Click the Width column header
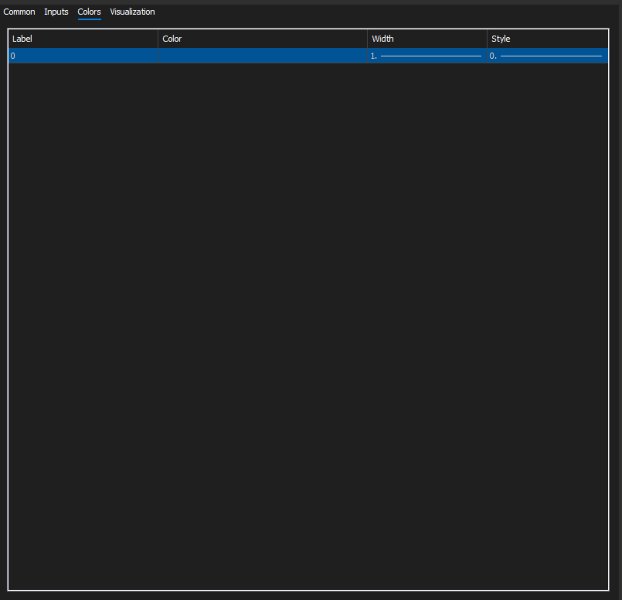This screenshot has height=600, width=622. (427, 39)
